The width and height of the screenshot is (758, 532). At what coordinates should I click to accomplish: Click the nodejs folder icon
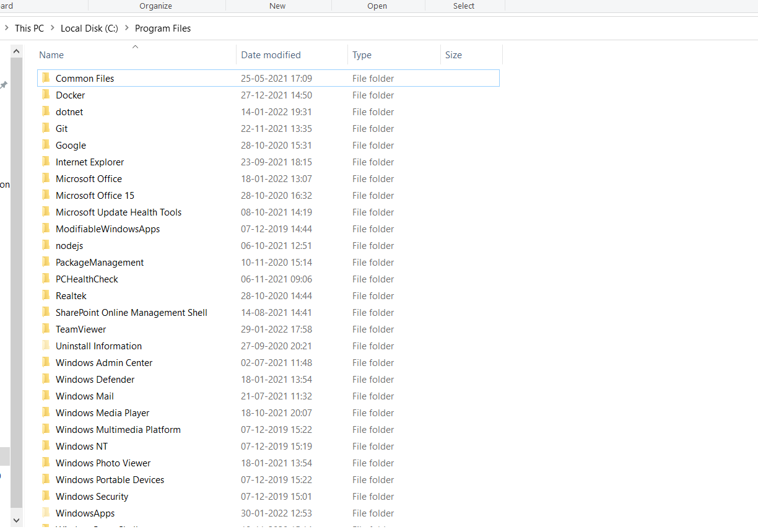(46, 245)
